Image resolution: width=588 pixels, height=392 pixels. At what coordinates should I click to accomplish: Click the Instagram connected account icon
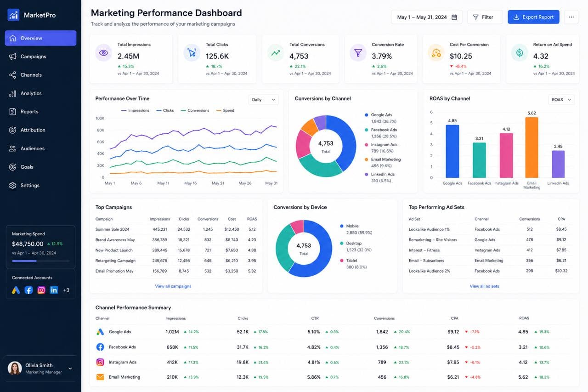(x=41, y=290)
